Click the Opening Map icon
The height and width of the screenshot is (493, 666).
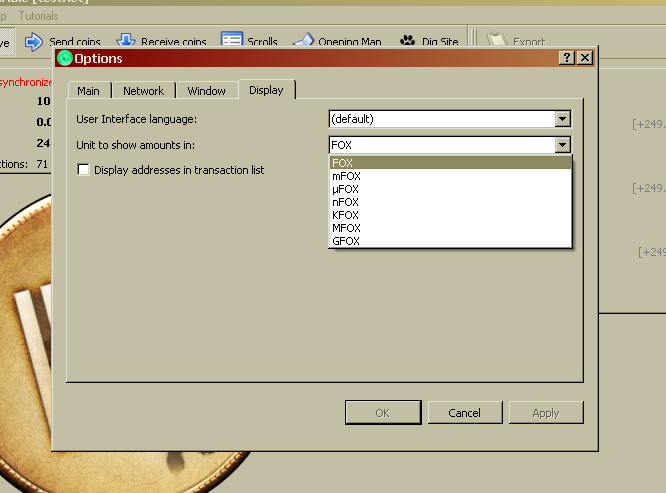[303, 39]
